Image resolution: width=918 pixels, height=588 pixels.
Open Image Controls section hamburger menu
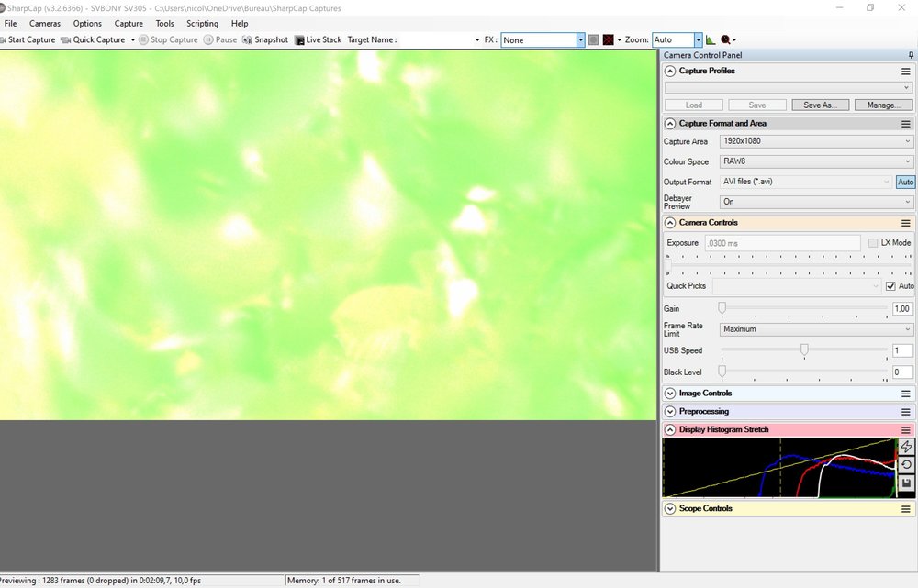point(906,394)
